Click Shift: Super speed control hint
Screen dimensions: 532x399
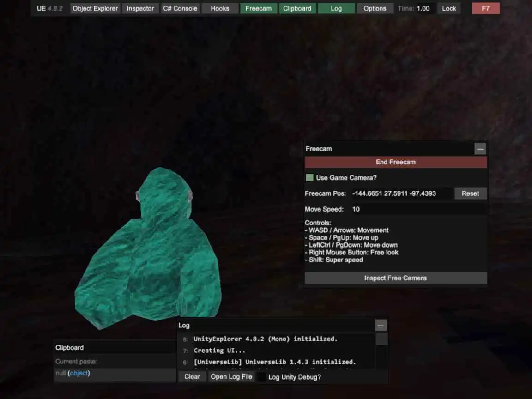[334, 260]
